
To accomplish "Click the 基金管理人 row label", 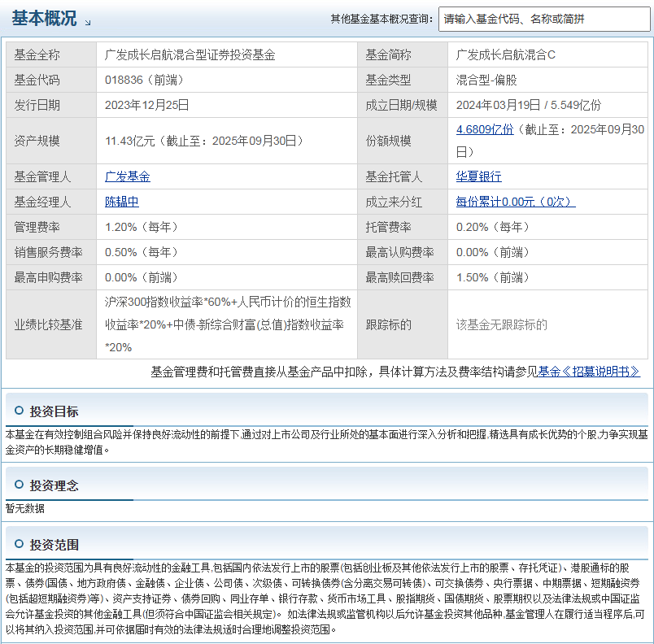I will click(42, 176).
